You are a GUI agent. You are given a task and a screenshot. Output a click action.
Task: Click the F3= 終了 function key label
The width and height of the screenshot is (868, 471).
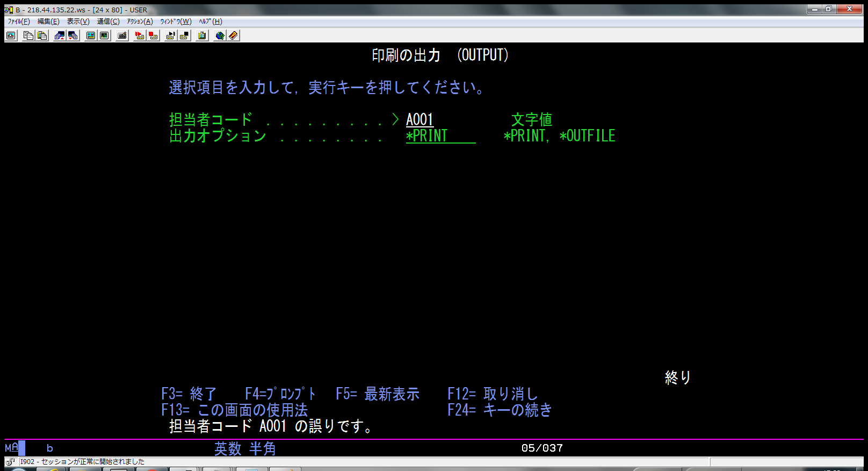[x=189, y=394]
